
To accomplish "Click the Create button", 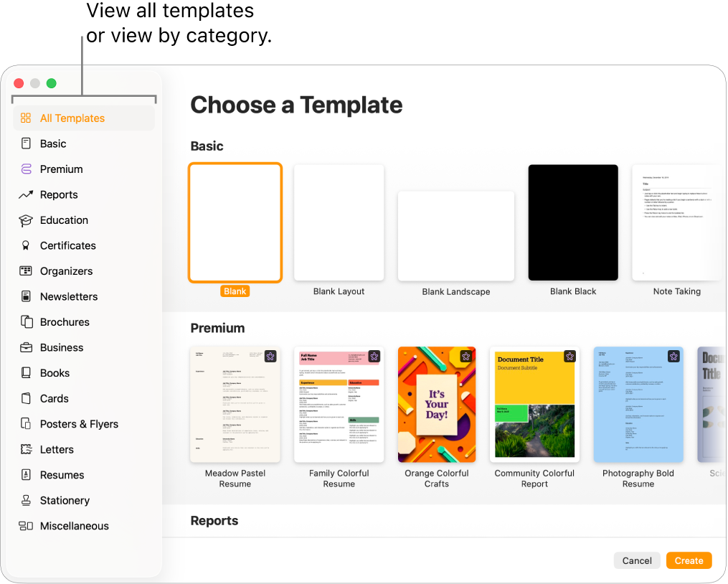I will tap(689, 560).
